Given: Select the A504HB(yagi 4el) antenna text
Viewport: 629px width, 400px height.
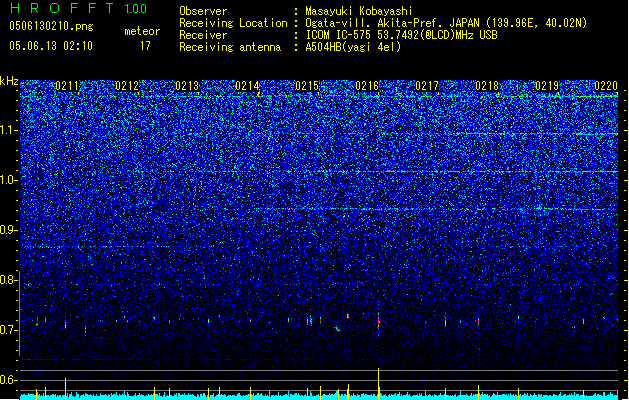Looking at the screenshot, I should 353,47.
